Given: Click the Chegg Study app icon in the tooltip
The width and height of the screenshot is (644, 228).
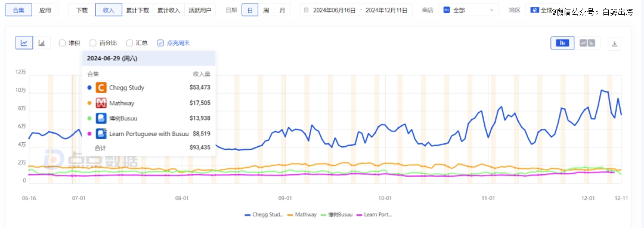Looking at the screenshot, I should pos(101,88).
